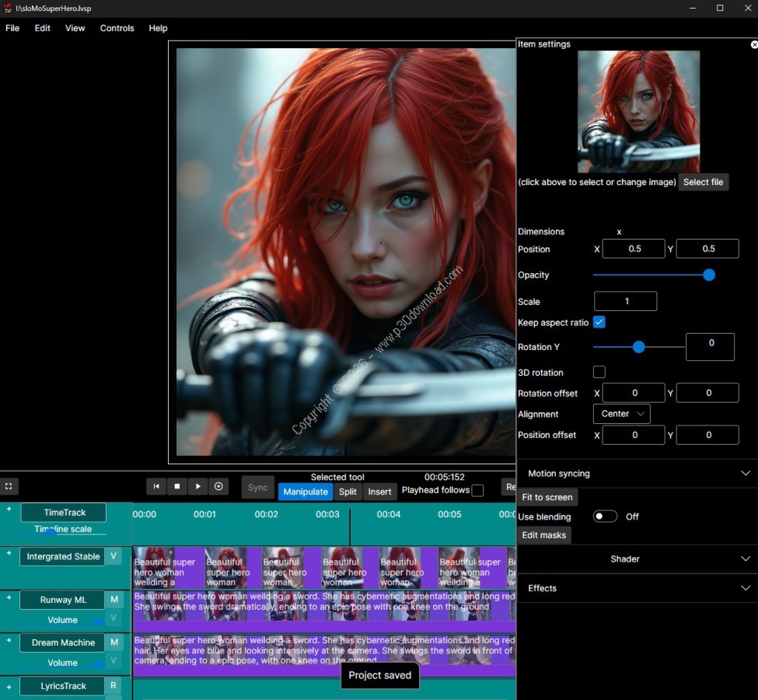Click the Rotation offset X field
Image resolution: width=758 pixels, height=700 pixels.
634,393
